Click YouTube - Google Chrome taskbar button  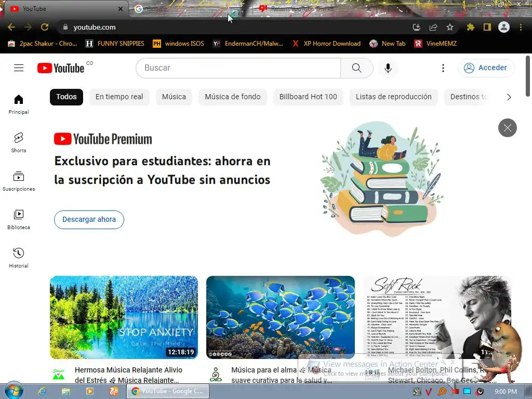pyautogui.click(x=168, y=391)
